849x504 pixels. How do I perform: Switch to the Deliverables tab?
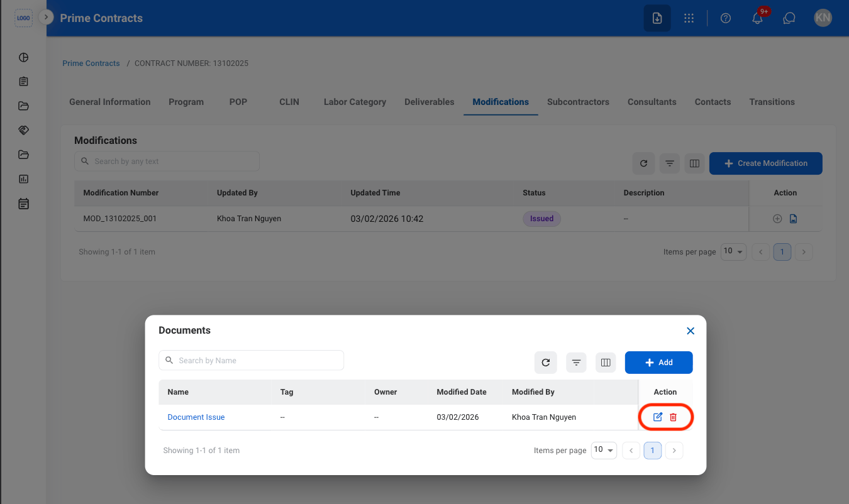pos(430,102)
